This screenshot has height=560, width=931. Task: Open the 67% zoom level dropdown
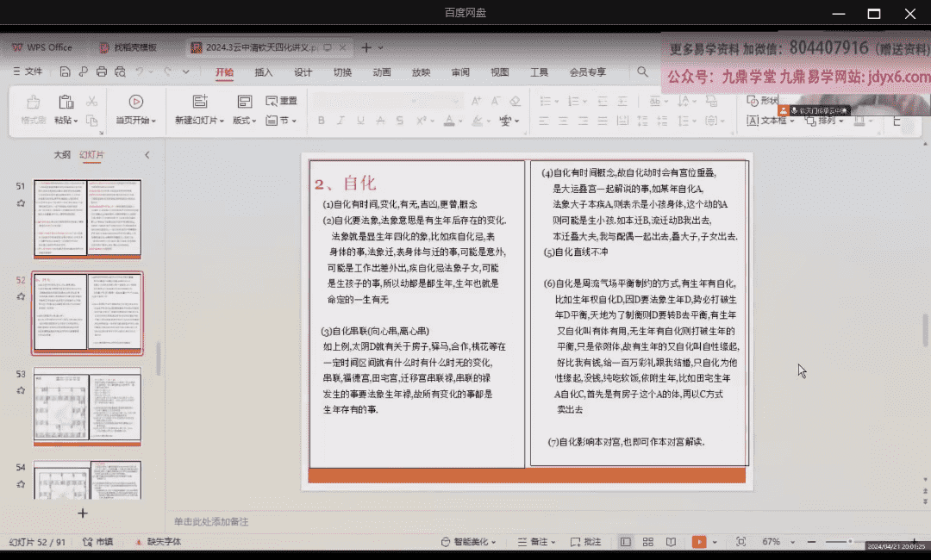(776, 542)
